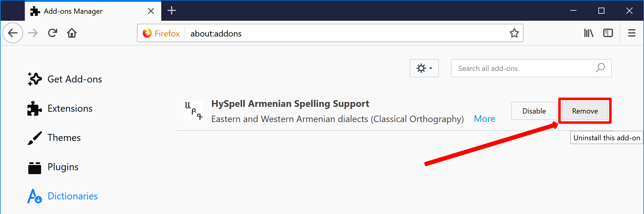Go back with the back arrow
644x214 pixels.
(13, 33)
